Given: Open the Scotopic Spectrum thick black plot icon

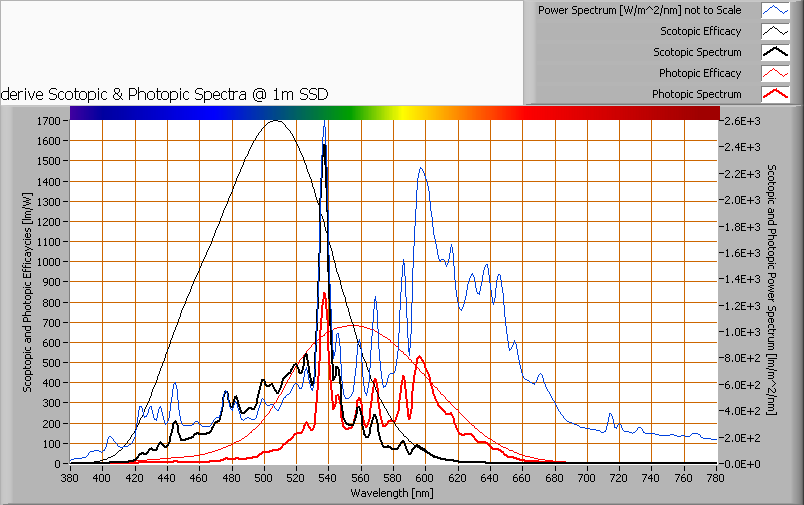Looking at the screenshot, I should click(776, 52).
